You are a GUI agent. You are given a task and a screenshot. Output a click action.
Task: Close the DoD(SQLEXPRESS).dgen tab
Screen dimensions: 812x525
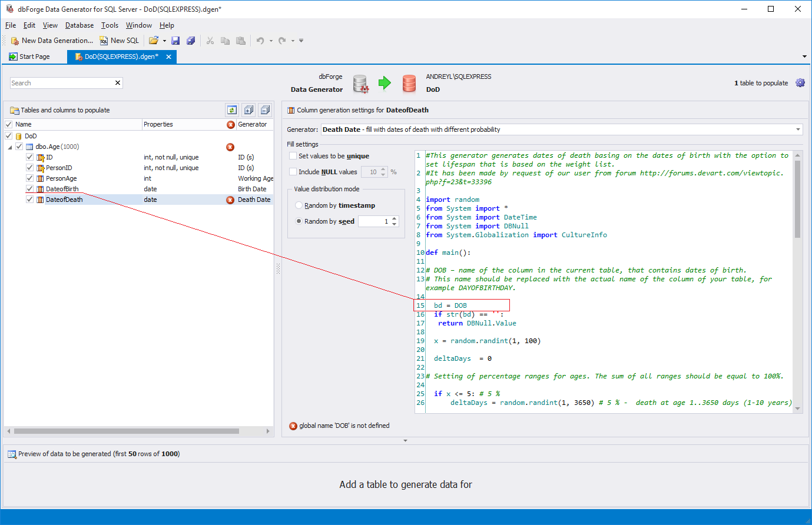click(x=168, y=57)
